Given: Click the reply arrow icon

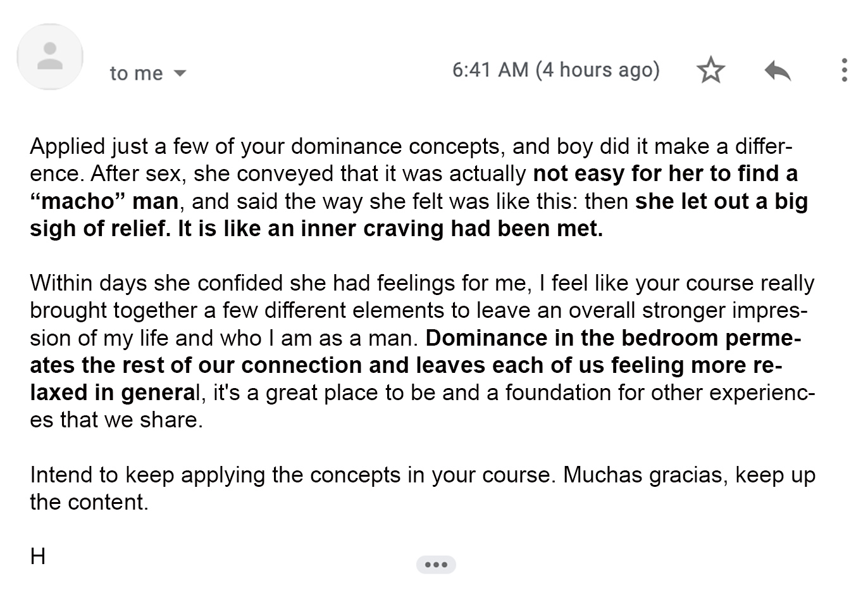Looking at the screenshot, I should 778,70.
